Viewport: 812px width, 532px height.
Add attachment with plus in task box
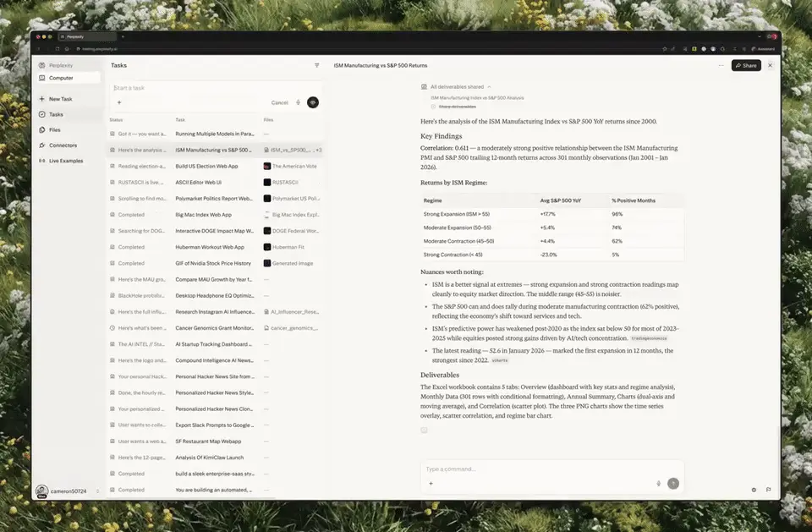pyautogui.click(x=119, y=102)
